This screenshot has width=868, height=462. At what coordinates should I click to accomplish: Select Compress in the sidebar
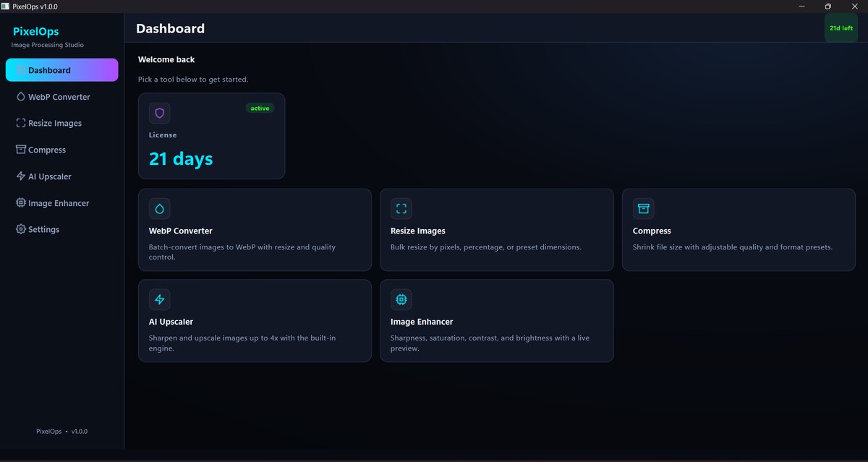[62, 150]
